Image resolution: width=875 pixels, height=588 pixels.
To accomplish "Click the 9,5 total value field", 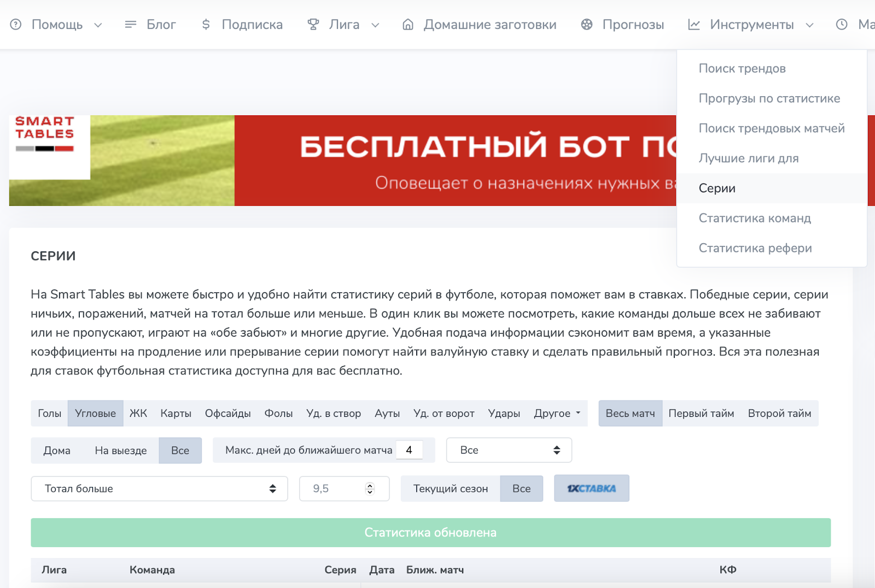I will click(344, 489).
